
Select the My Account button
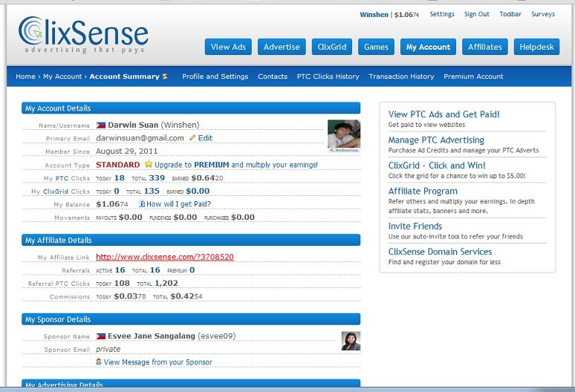tap(428, 47)
